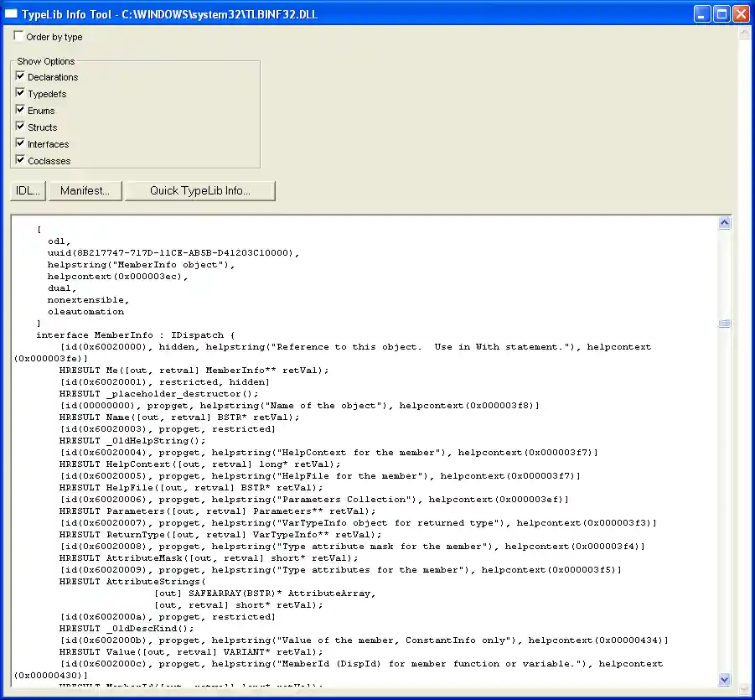Open the Manifest dialog

pos(84,190)
